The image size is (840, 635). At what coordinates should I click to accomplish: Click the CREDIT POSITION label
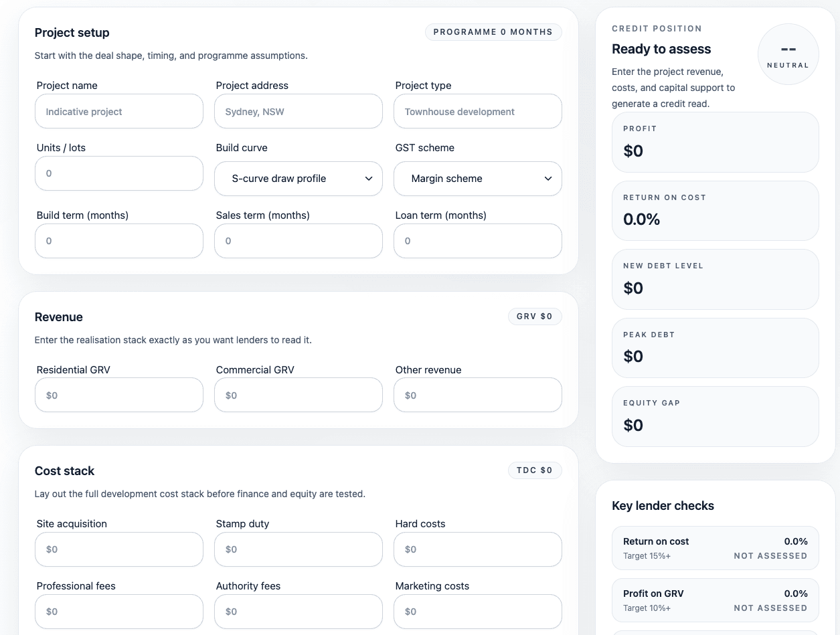coord(657,29)
